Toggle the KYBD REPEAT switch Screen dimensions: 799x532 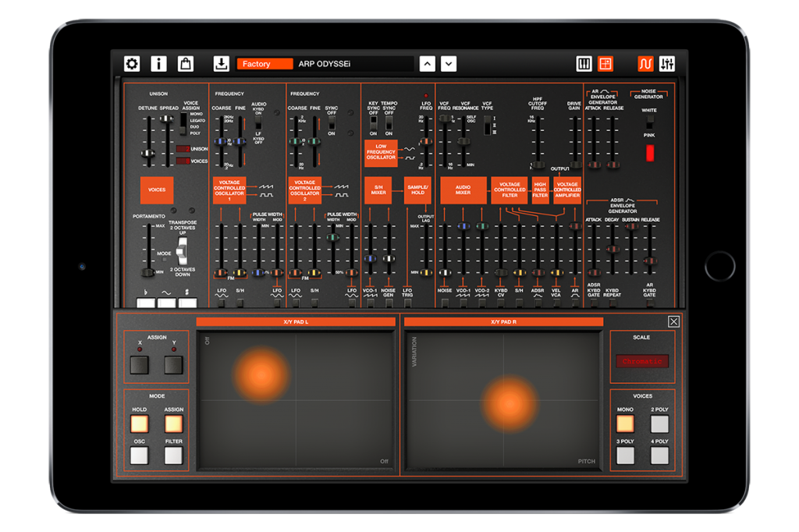tap(612, 303)
